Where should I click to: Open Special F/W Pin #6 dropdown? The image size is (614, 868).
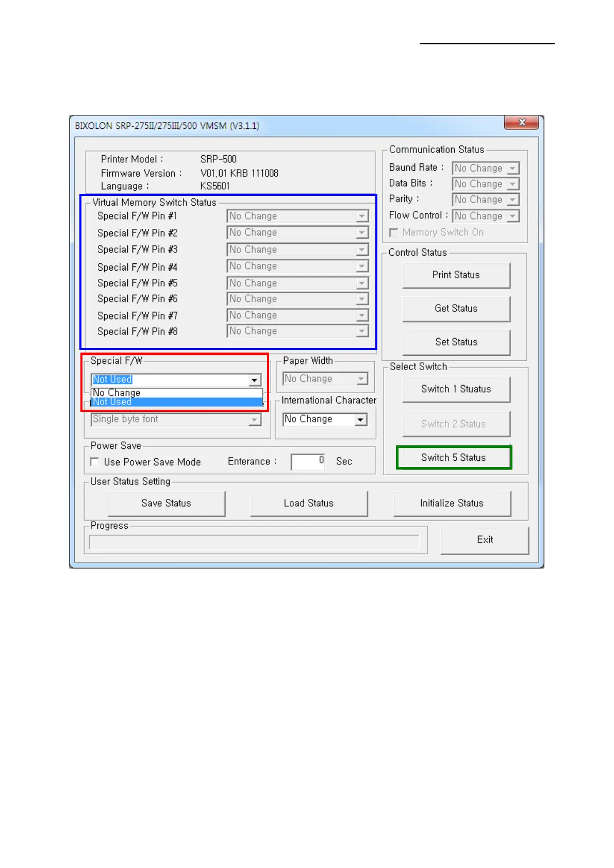pyautogui.click(x=297, y=298)
